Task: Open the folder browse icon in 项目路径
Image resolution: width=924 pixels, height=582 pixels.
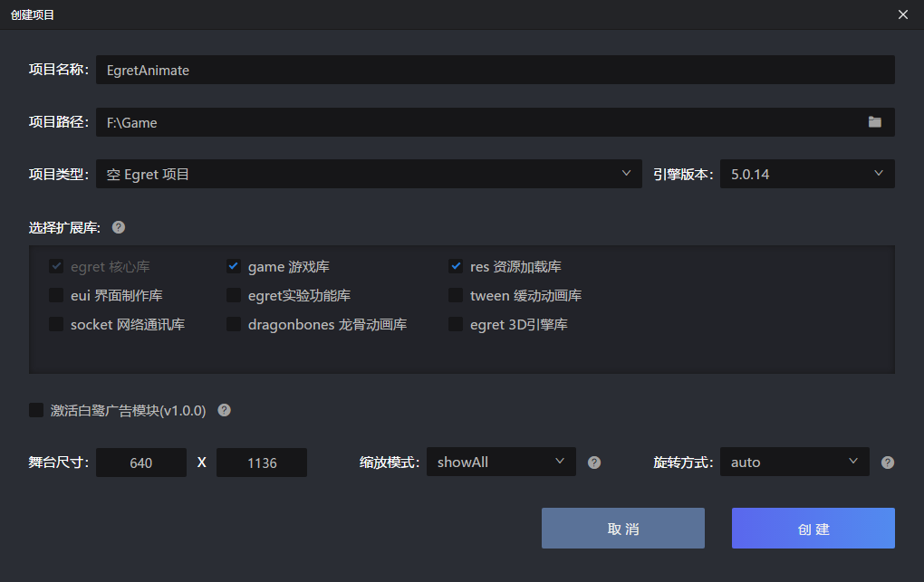Action: pyautogui.click(x=874, y=122)
